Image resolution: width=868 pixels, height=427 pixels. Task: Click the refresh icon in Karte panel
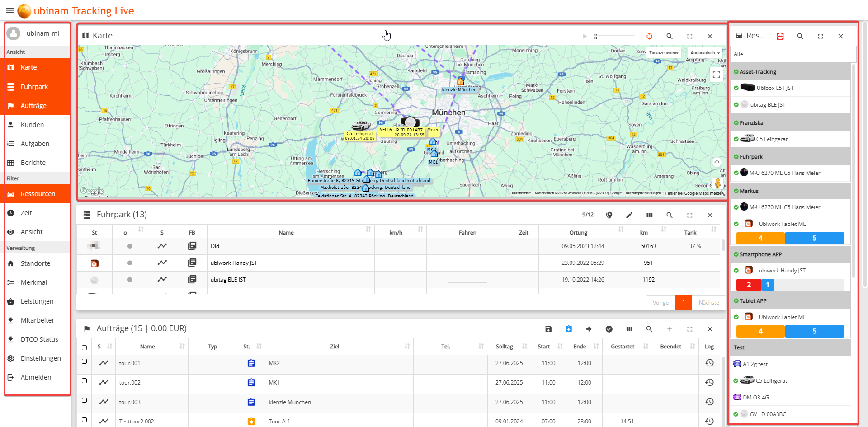pos(649,36)
